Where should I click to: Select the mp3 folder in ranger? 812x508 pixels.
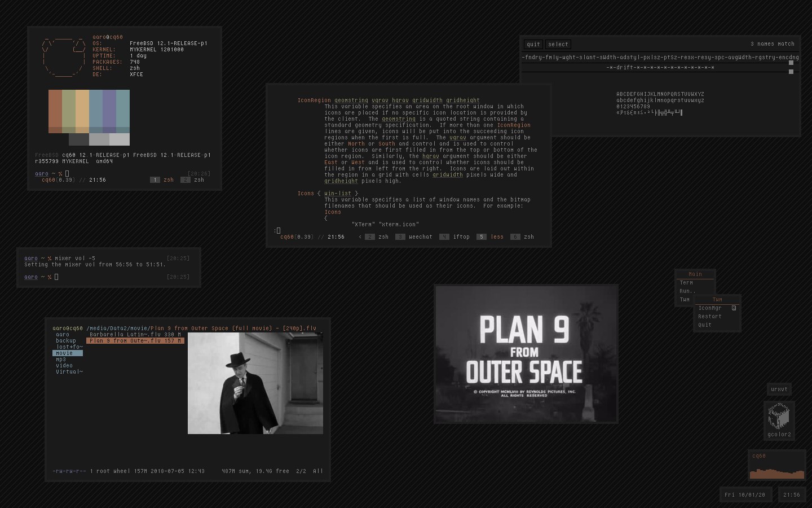68,360
